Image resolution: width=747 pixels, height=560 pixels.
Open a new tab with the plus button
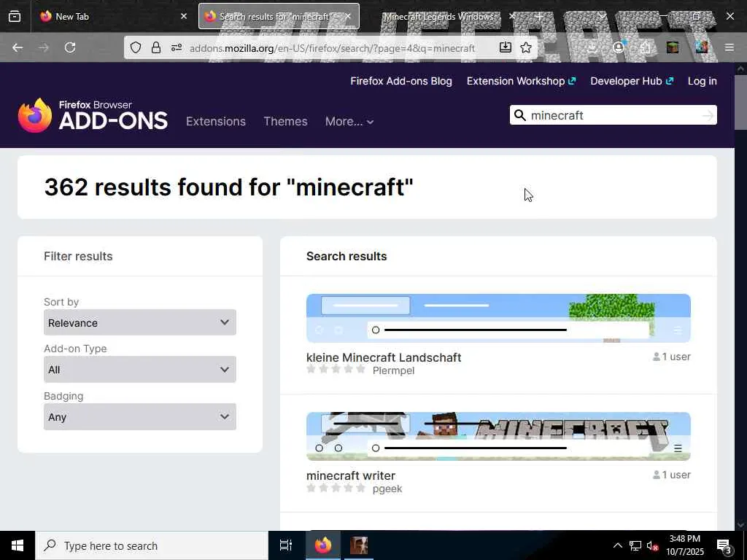pyautogui.click(x=539, y=16)
